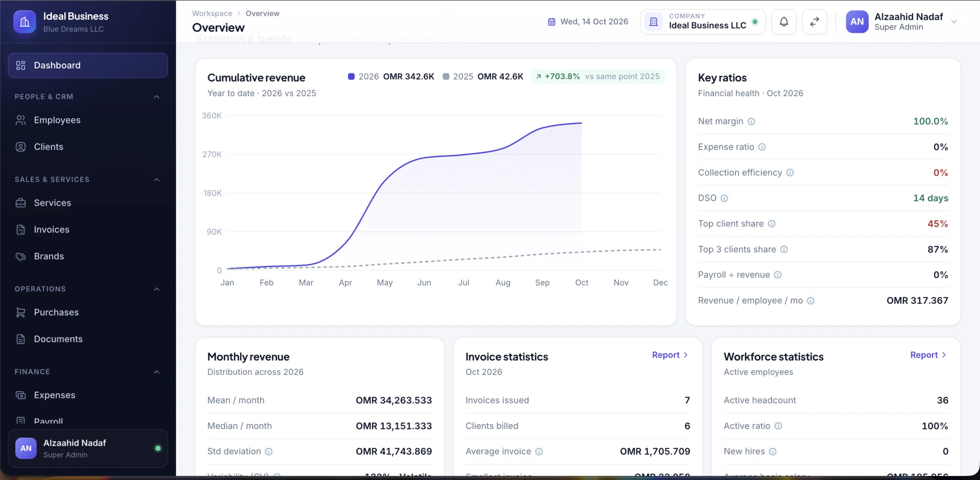Click the building icon in company selector
Viewport: 980px width, 480px height.
[x=653, y=22]
